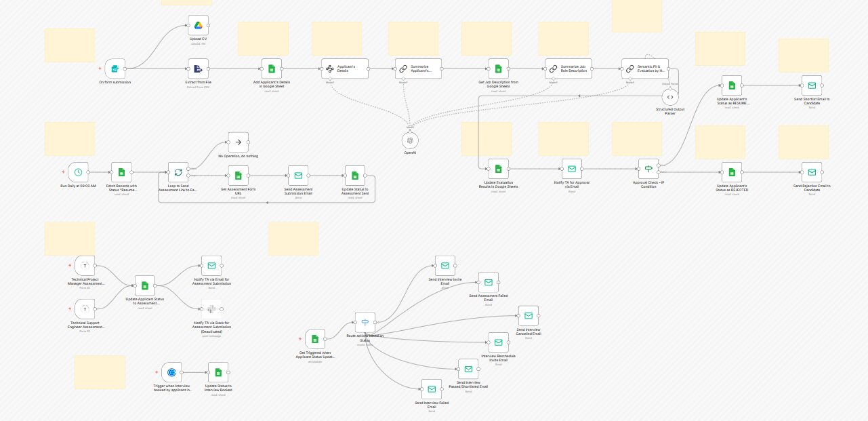Open Update Applicant's Status as REJECTED node
Image resolution: width=868 pixels, height=421 pixels.
tap(732, 172)
